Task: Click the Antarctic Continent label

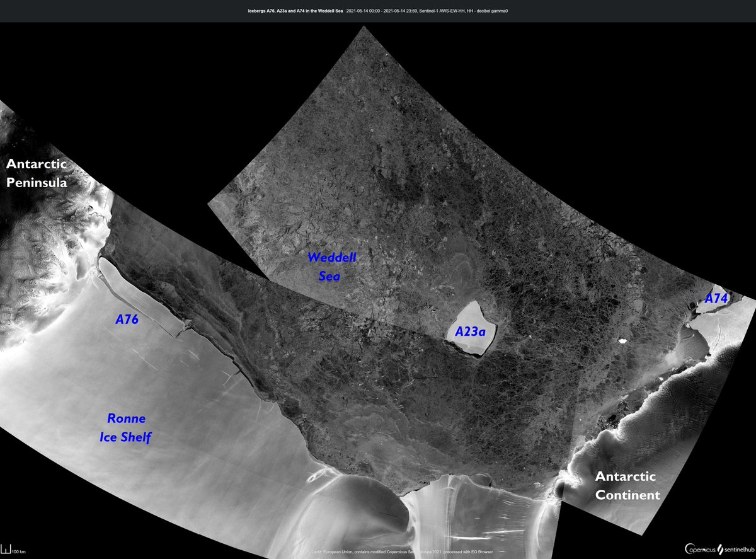Action: pyautogui.click(x=627, y=485)
